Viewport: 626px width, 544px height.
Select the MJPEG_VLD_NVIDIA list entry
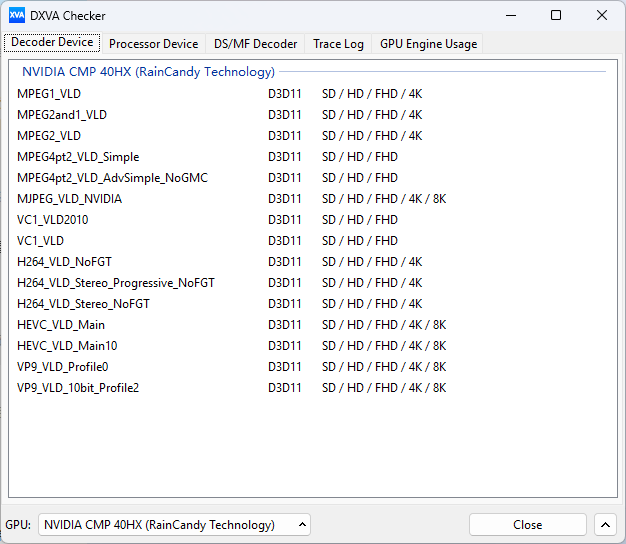(70, 199)
